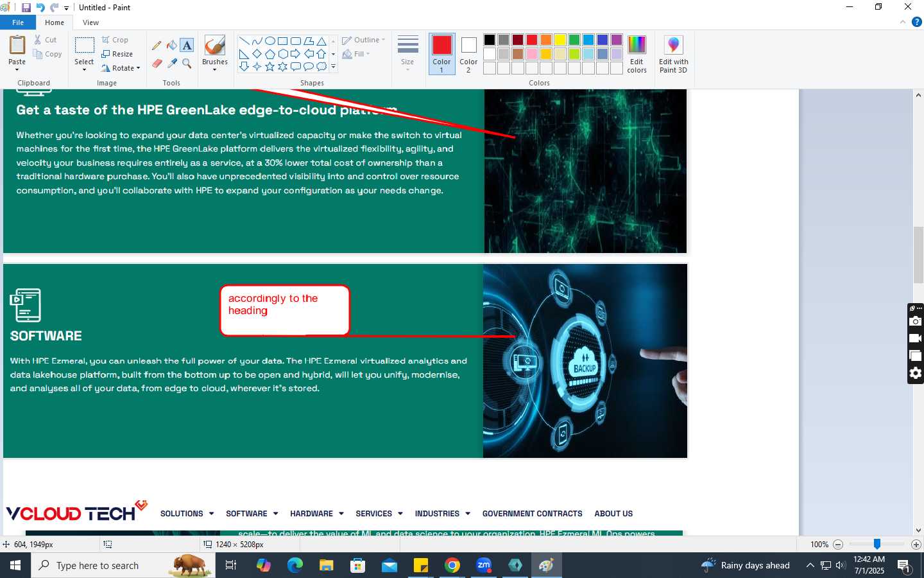Select the Color picker eyedropper tool
The height and width of the screenshot is (578, 924).
(171, 63)
